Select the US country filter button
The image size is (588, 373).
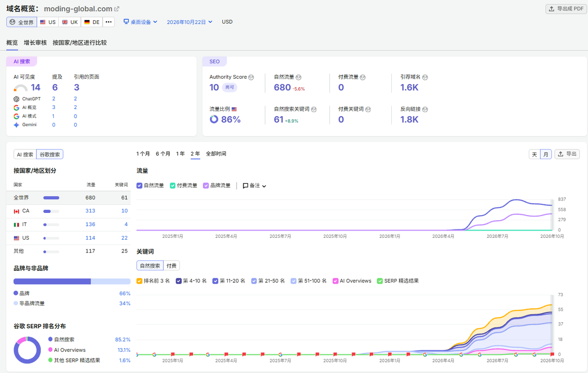(47, 22)
